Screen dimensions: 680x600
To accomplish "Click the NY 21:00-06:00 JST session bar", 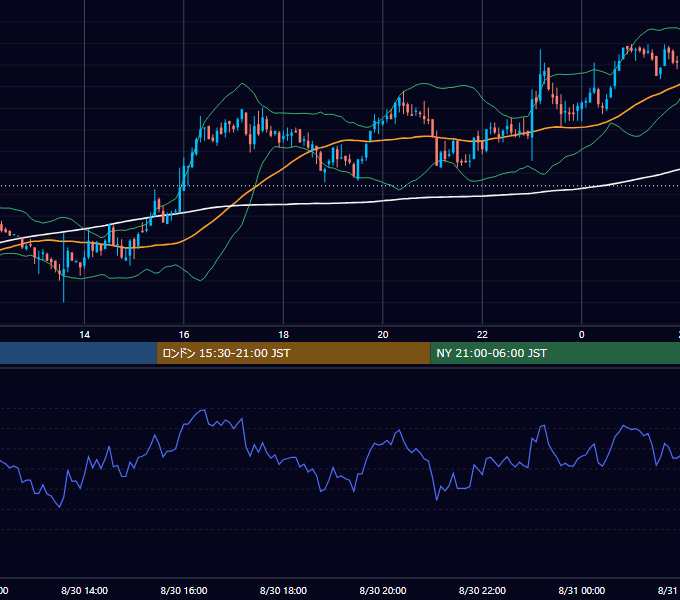I will click(555, 353).
